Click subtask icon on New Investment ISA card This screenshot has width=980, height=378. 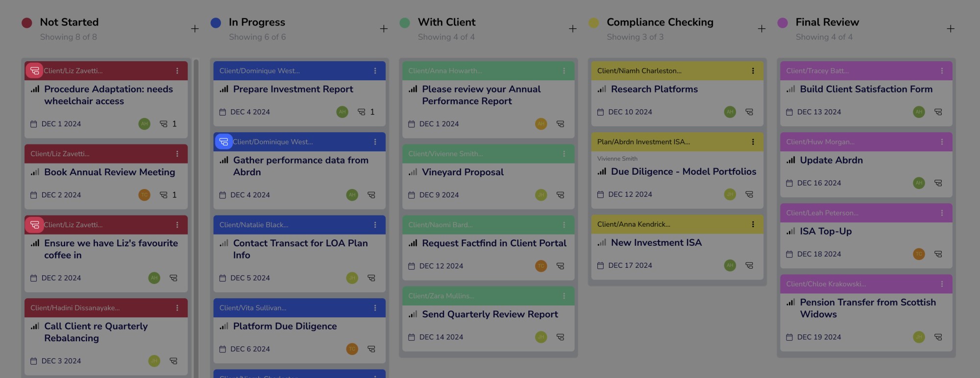point(749,265)
